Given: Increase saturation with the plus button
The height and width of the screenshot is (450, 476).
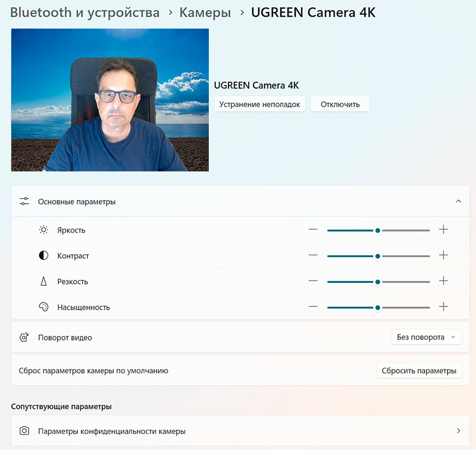Looking at the screenshot, I should pos(443,307).
